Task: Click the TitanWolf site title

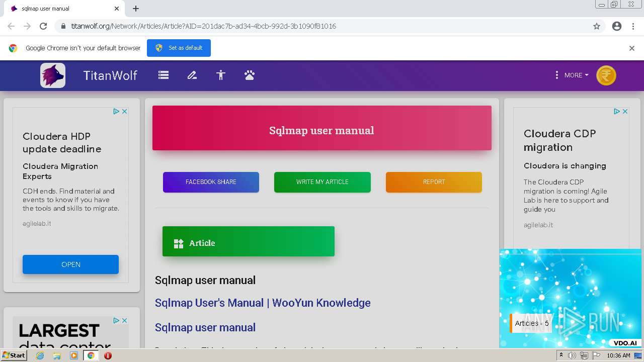Action: [x=110, y=75]
